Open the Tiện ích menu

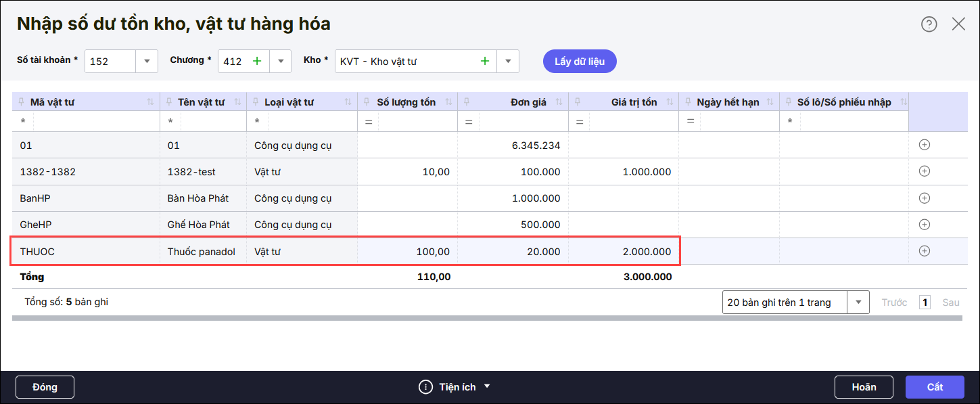click(454, 387)
